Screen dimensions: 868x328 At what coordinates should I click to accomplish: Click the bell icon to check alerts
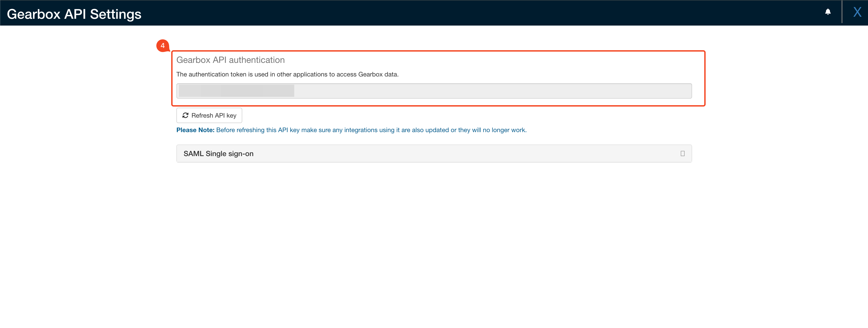coord(828,12)
